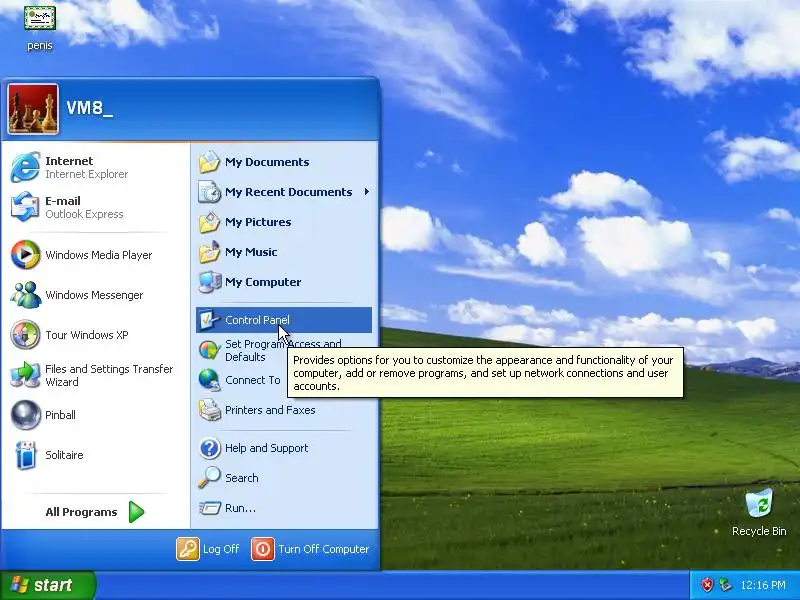Launch Windows Media Player icon
800x600 pixels.
[26, 255]
